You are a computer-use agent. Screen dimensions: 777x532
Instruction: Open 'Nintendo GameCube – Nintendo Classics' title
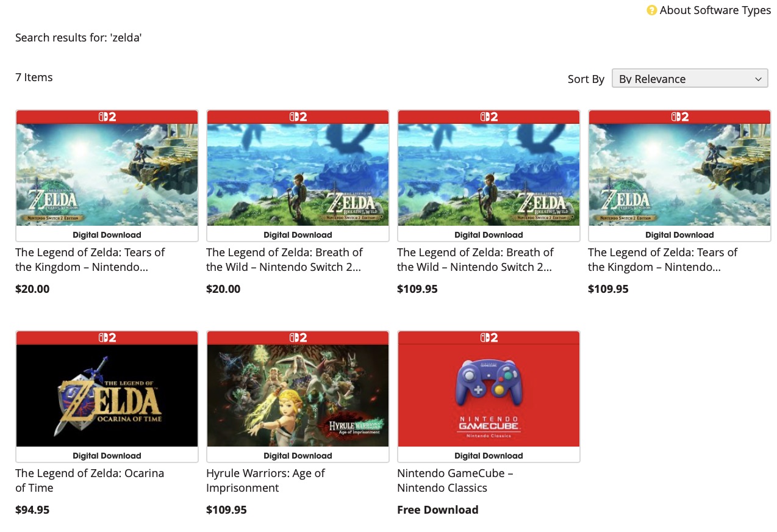point(455,481)
